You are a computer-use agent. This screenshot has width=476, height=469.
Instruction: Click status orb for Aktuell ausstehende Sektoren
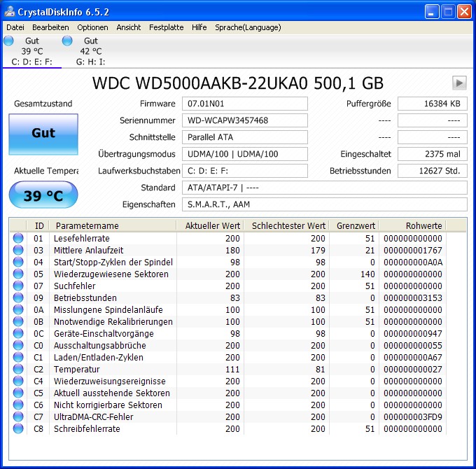point(18,393)
